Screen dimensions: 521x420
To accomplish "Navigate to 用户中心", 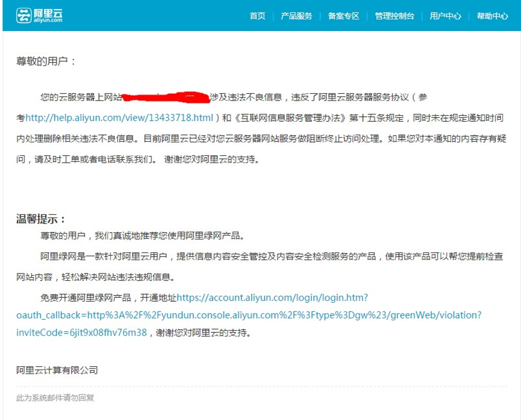I will pos(445,16).
